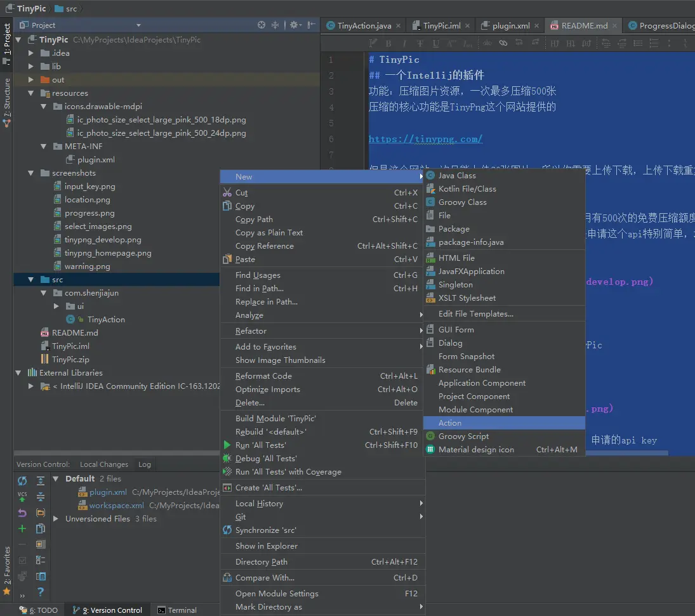This screenshot has width=695, height=616.
Task: Close the TinyPic.iml editor tab
Action: click(468, 26)
